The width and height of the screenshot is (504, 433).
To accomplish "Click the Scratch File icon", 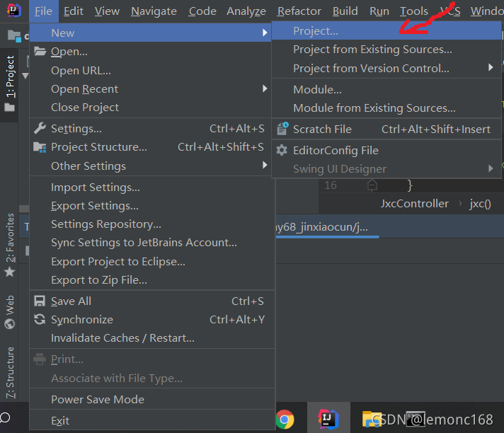I will point(282,129).
